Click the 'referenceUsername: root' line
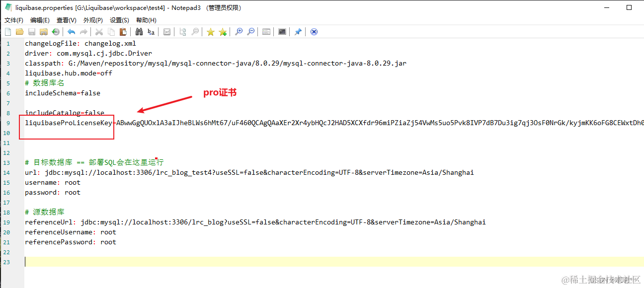The width and height of the screenshot is (644, 288). [71, 232]
